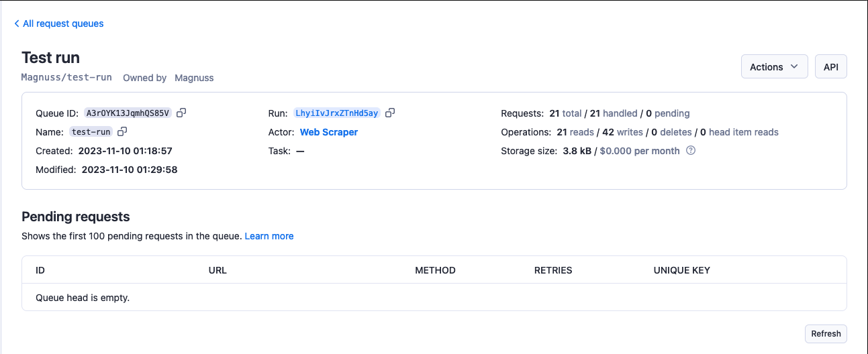The image size is (868, 354).
Task: Select the Queue ID value A3rOYK13JqmhQS85V
Action: [128, 113]
